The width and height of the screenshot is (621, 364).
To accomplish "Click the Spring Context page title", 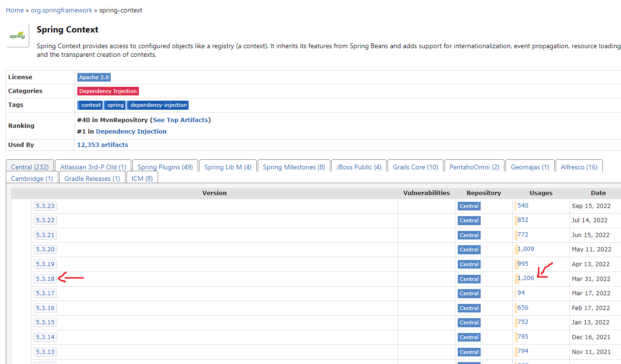I will (67, 30).
